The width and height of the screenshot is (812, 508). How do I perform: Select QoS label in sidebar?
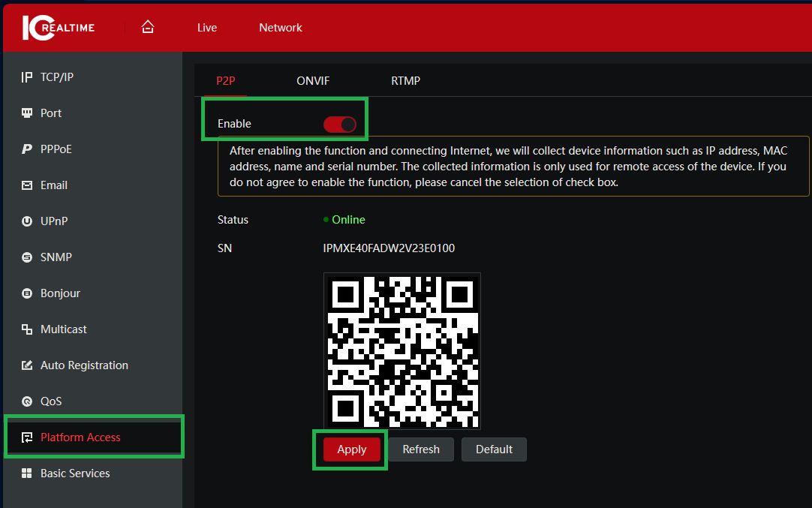[x=51, y=401]
